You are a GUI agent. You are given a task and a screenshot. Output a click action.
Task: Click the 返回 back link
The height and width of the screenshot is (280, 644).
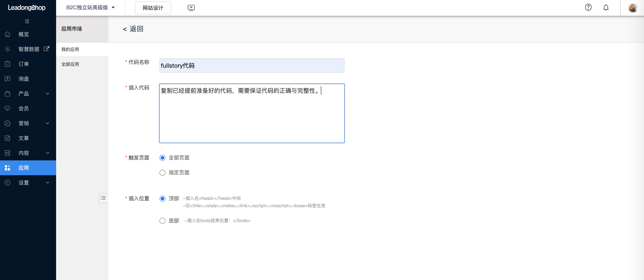click(x=133, y=29)
